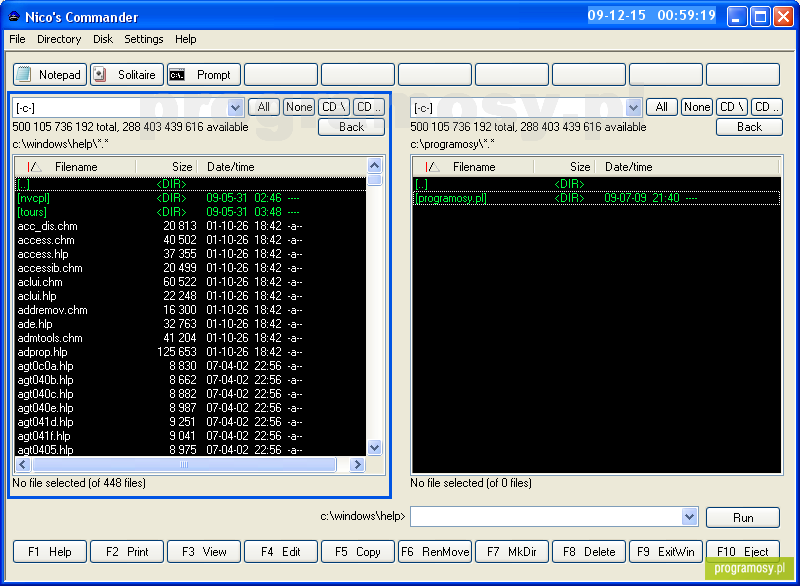Click the Nico's Commander title bar icon

click(x=14, y=17)
